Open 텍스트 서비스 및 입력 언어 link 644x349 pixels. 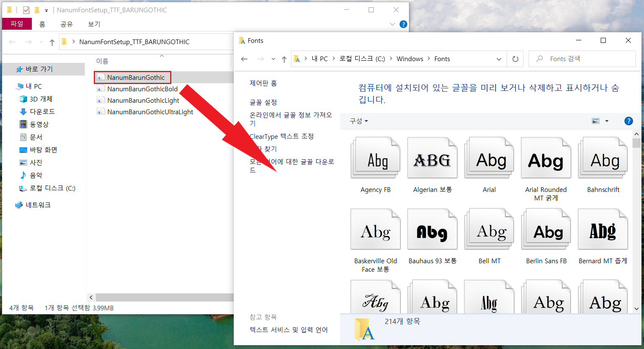[289, 330]
